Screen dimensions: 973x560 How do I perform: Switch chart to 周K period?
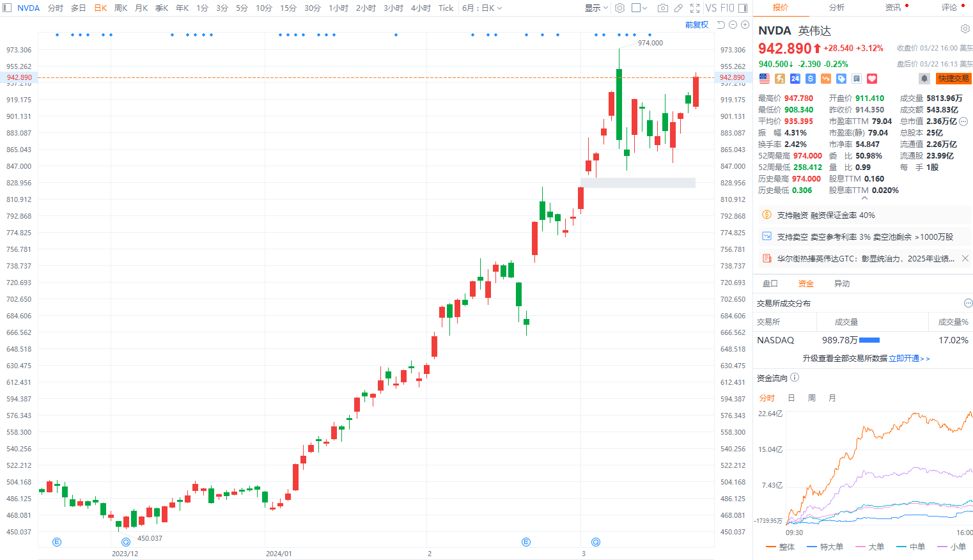(121, 8)
